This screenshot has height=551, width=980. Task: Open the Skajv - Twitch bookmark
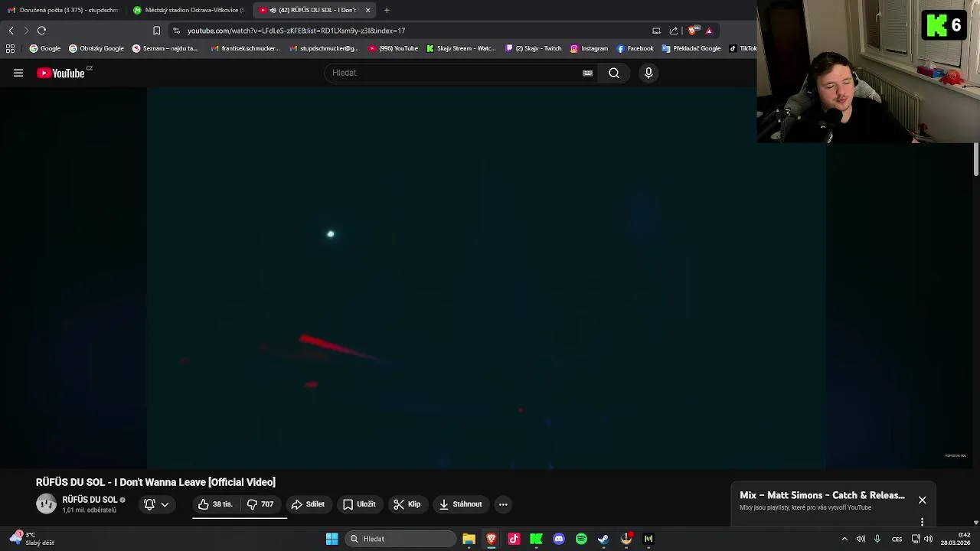point(534,48)
